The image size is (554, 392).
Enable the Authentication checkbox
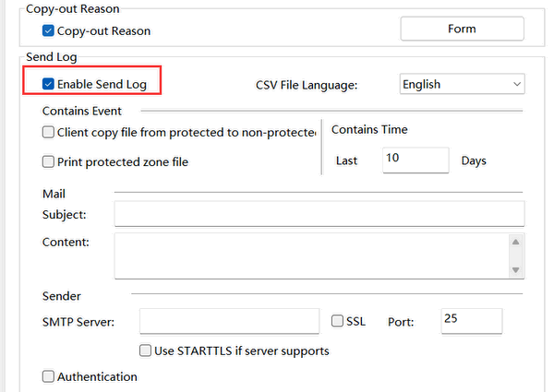(49, 376)
